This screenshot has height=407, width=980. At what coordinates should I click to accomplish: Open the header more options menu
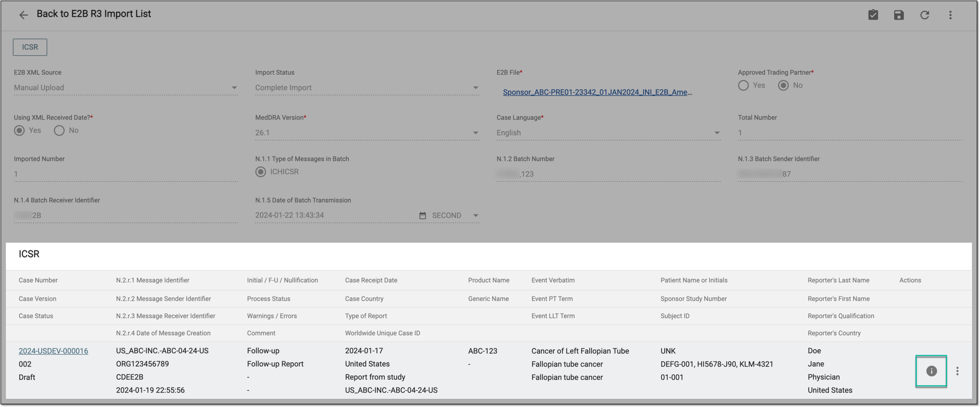click(x=950, y=15)
